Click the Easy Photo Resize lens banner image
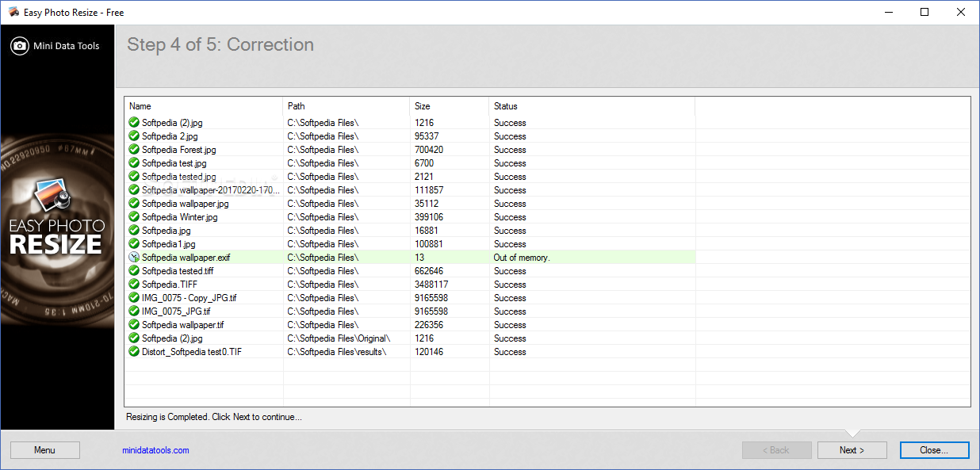 [58, 229]
